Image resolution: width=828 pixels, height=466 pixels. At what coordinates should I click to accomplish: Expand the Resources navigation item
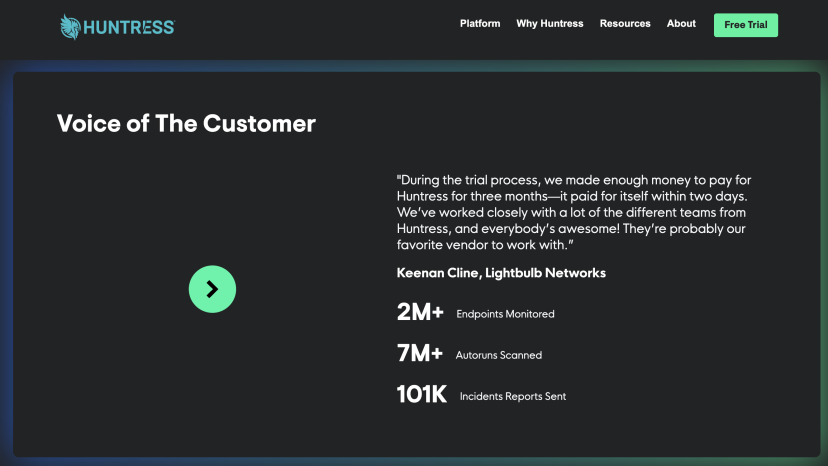click(625, 24)
